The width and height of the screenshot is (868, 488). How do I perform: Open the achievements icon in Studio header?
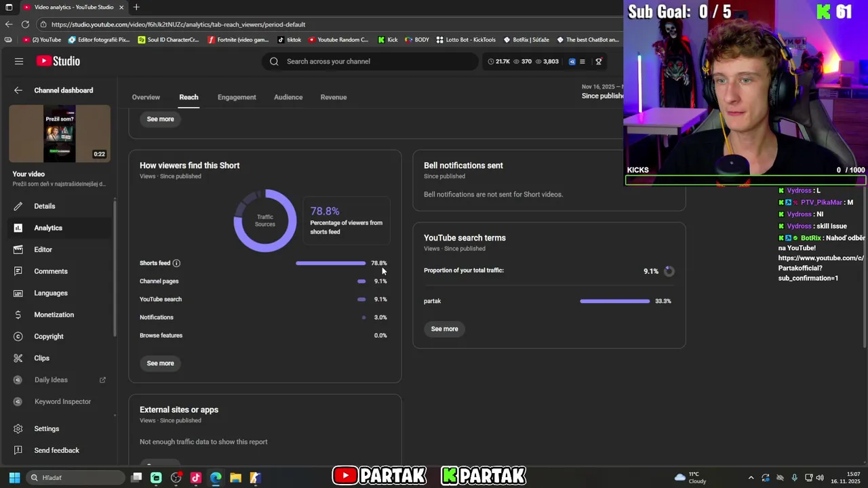tap(598, 62)
